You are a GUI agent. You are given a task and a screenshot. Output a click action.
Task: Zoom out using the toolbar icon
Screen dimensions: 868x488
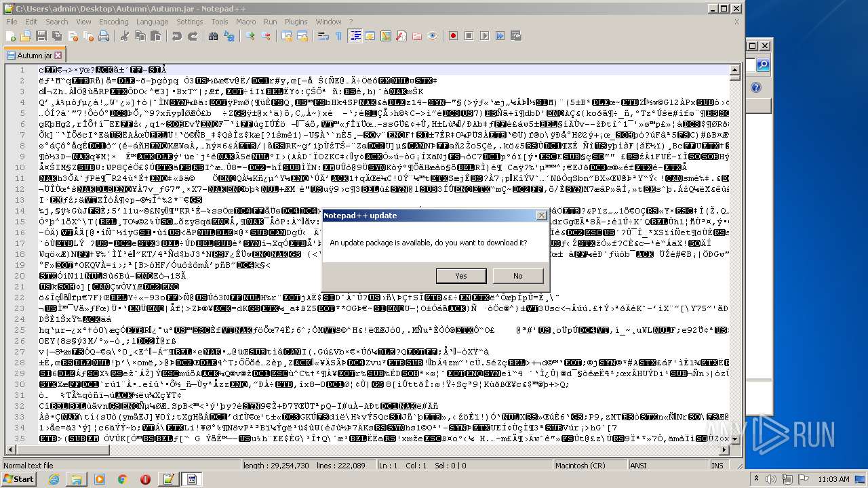click(265, 35)
